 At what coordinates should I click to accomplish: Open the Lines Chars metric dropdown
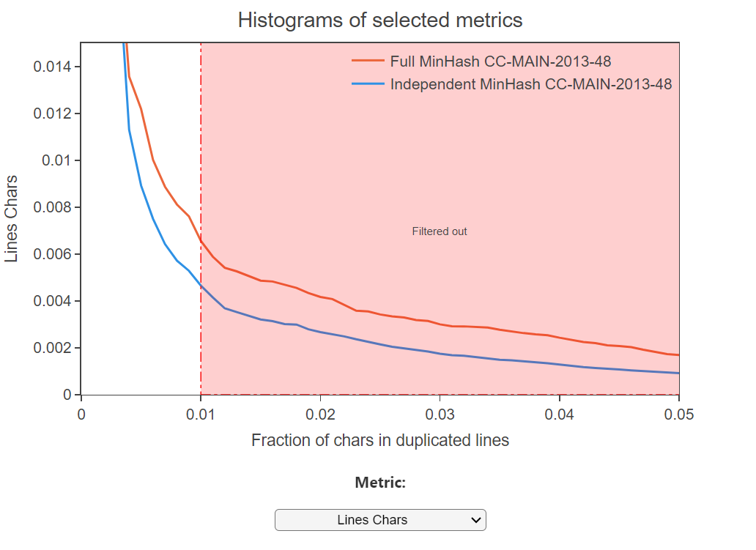(x=379, y=520)
